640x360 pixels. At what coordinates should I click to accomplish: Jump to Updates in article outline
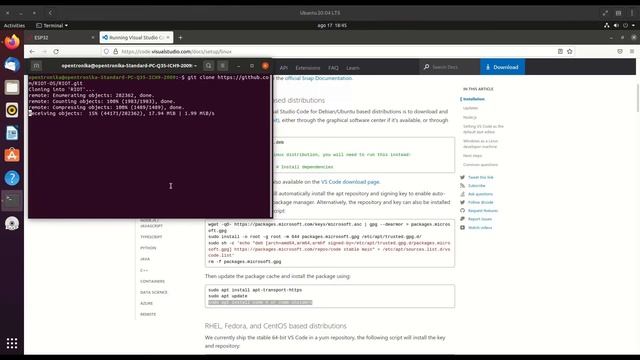pyautogui.click(x=470, y=108)
